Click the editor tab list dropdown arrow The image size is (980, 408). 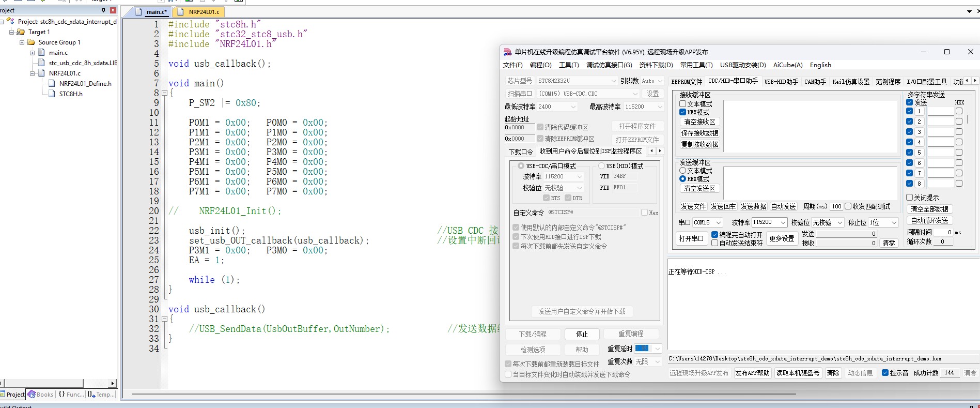(969, 11)
